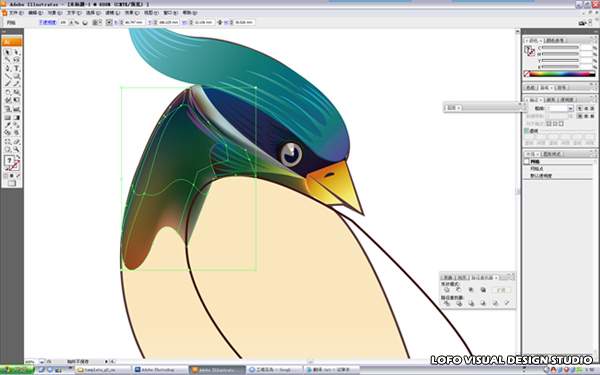Select the Line Segment tool
Image resolution: width=600 pixels, height=375 pixels.
click(x=8, y=76)
